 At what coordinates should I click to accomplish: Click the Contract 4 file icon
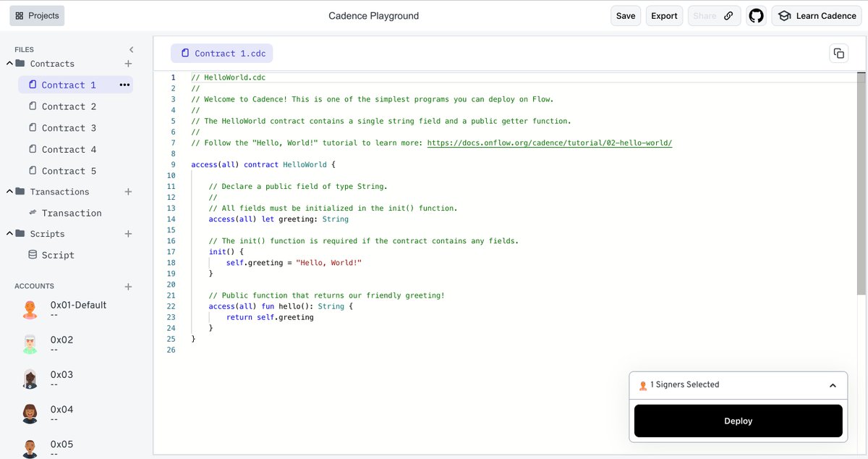click(x=33, y=149)
